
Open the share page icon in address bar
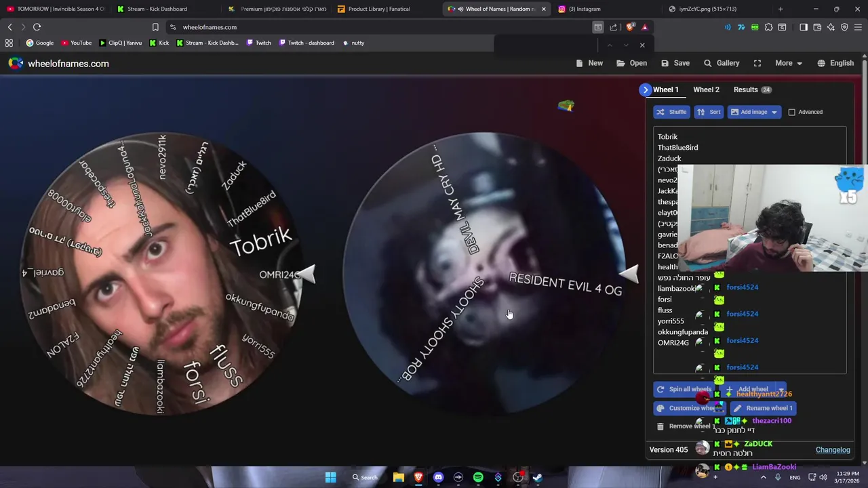614,27
